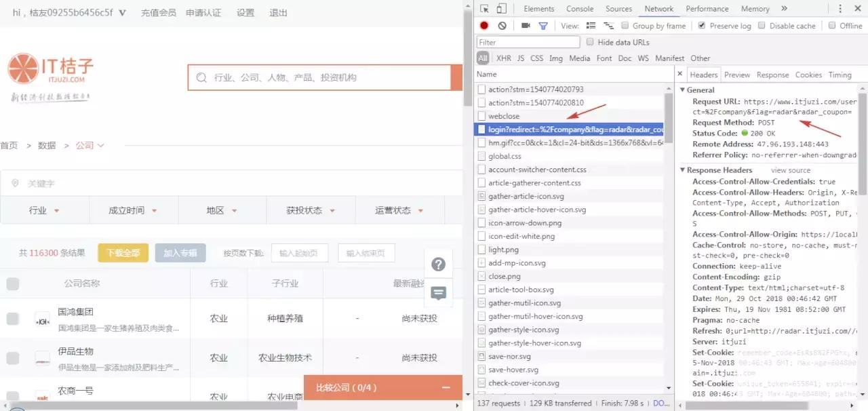This screenshot has width=868, height=411.
Task: Expand the 地区 filter dropdown
Action: point(220,210)
